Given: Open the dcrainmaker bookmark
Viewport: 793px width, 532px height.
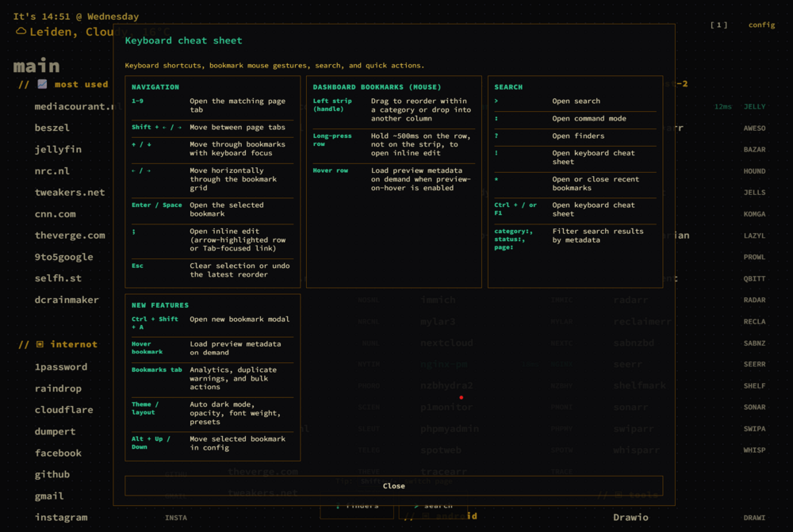Looking at the screenshot, I should 67,300.
